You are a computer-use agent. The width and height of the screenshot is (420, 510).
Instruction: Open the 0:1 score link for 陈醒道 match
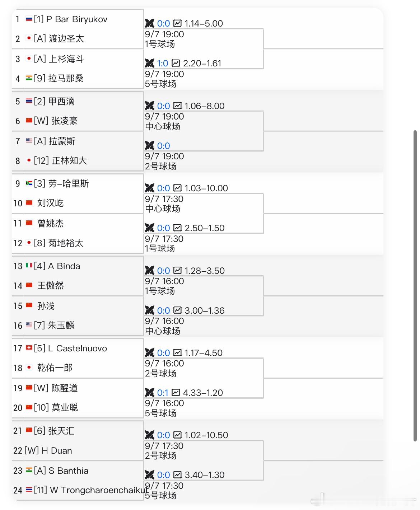(163, 393)
